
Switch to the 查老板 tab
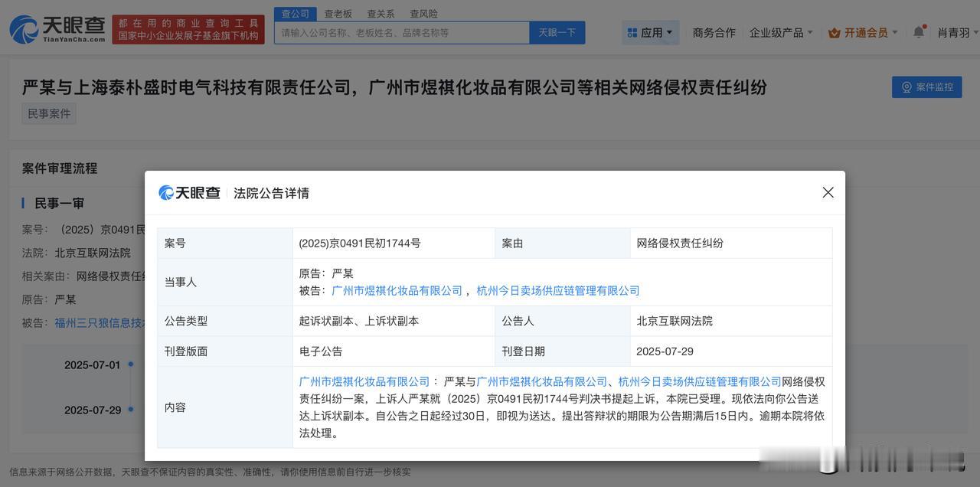point(338,13)
